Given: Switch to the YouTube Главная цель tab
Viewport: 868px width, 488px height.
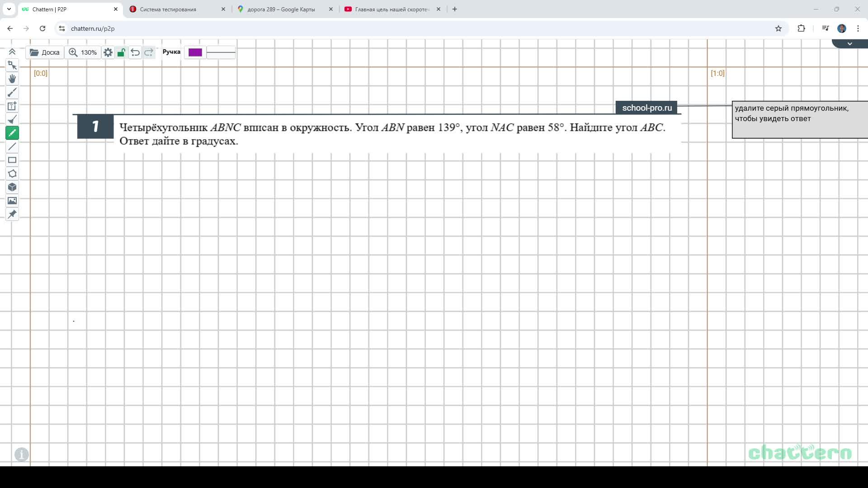Looking at the screenshot, I should 392,9.
